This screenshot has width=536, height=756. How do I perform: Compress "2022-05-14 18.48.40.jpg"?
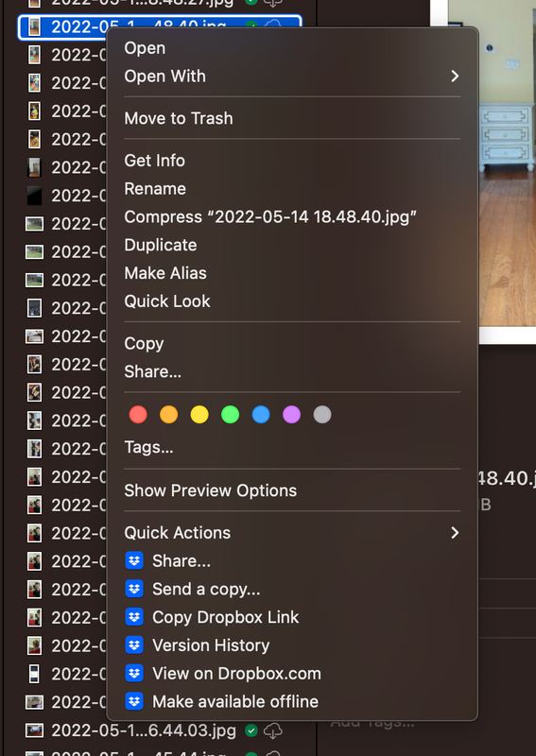click(x=270, y=217)
